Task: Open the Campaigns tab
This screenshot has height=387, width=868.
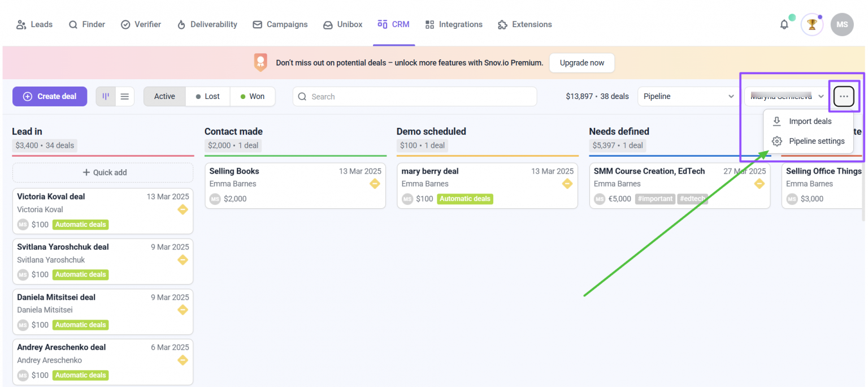Action: [280, 25]
